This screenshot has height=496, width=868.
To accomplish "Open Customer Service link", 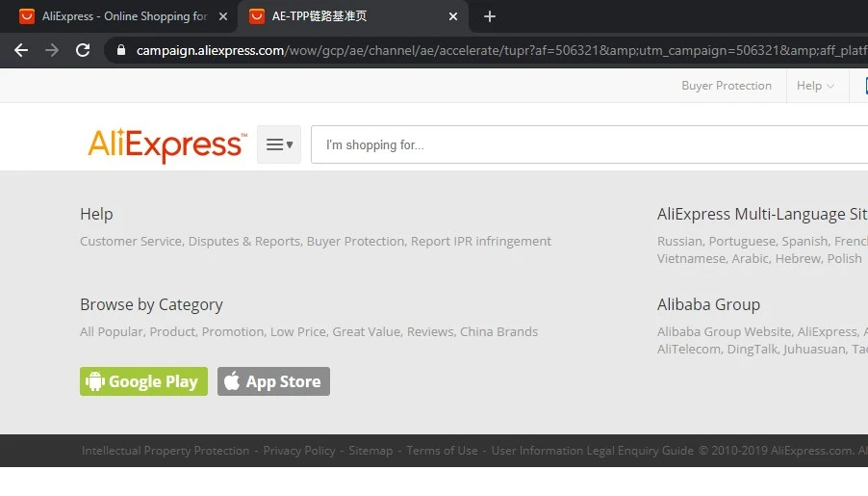I will (x=131, y=241).
